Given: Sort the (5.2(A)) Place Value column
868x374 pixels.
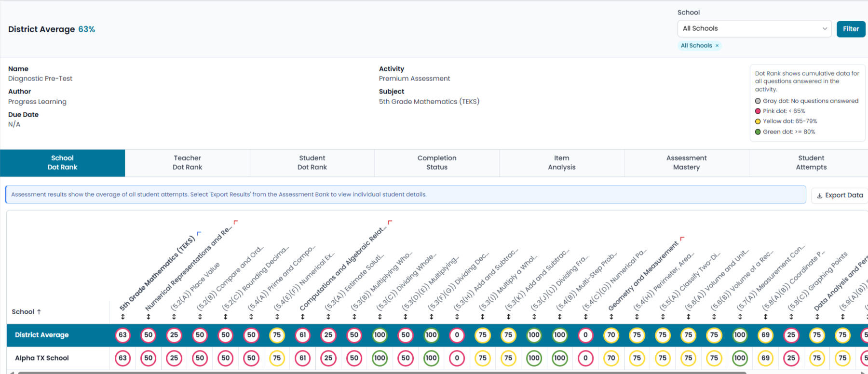Looking at the screenshot, I should tap(174, 317).
